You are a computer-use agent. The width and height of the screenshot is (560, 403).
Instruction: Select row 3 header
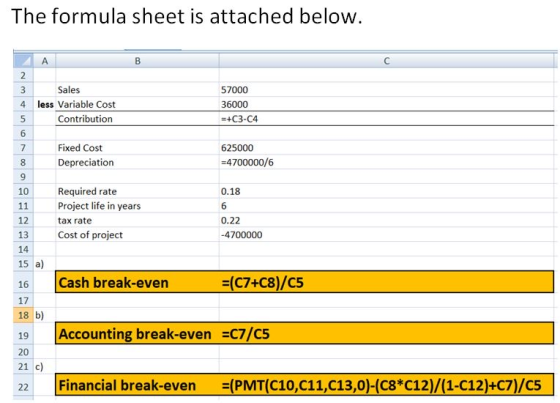pos(23,90)
